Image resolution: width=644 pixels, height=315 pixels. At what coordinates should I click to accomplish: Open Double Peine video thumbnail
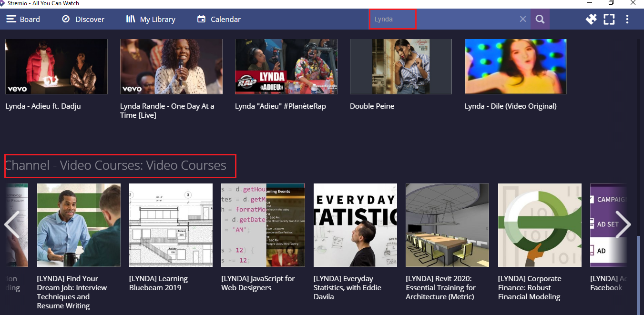(x=401, y=66)
